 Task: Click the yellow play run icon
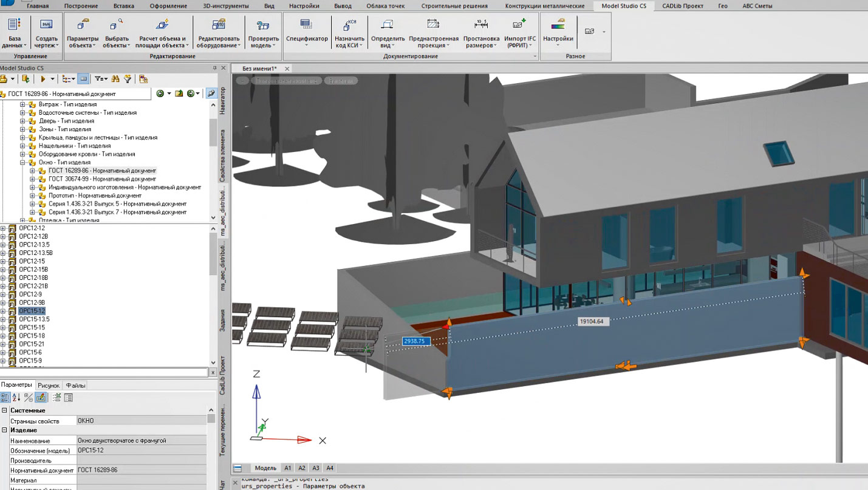(43, 79)
